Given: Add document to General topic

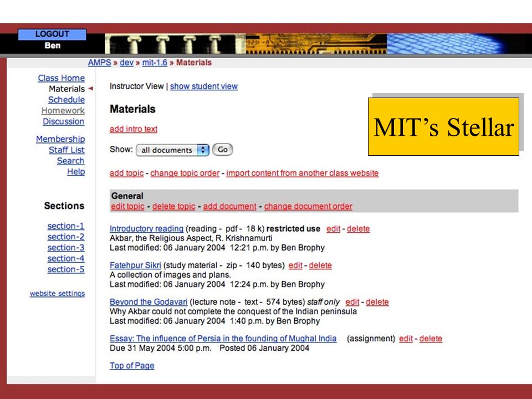Looking at the screenshot, I should pos(229,206).
